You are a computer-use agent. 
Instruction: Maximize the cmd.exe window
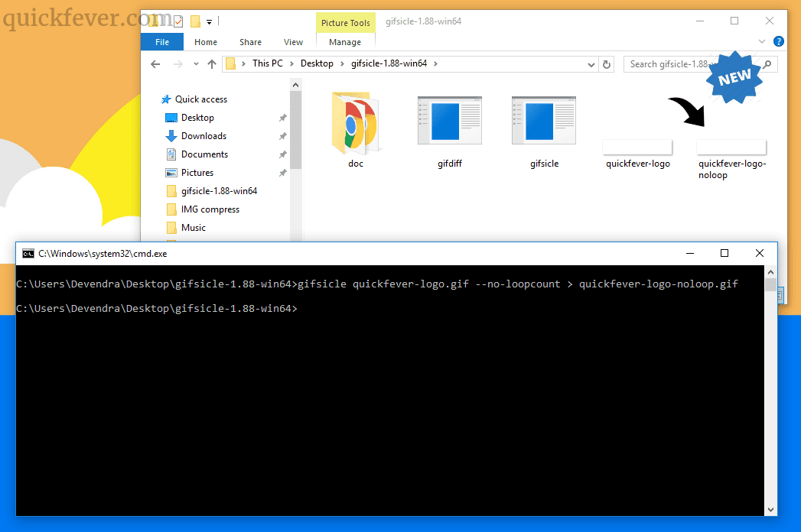(x=724, y=253)
